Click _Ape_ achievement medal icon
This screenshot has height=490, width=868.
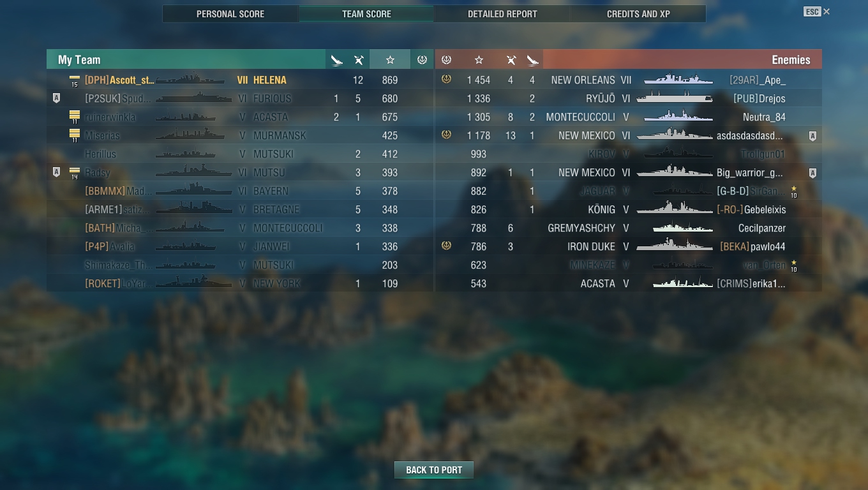(446, 79)
